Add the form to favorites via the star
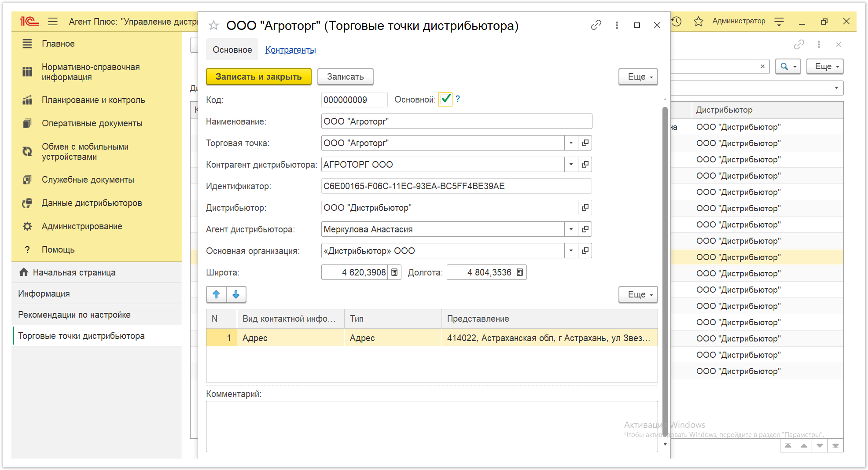 213,26
